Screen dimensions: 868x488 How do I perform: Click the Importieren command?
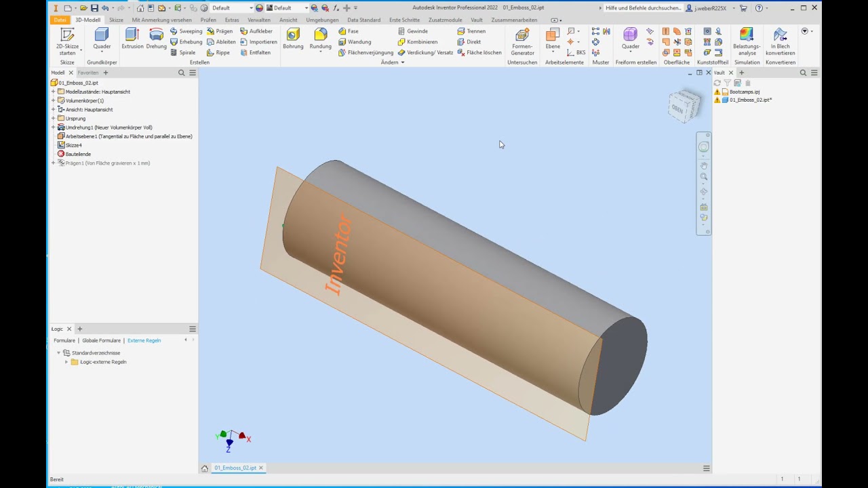click(x=258, y=42)
